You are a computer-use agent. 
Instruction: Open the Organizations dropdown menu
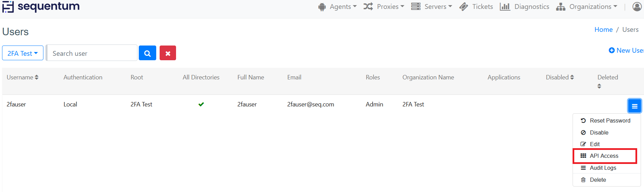(x=587, y=7)
